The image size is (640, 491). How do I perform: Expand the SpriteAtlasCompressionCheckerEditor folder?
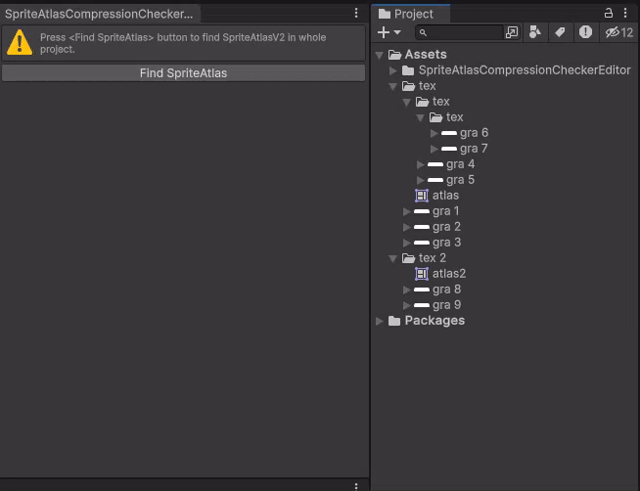393,71
